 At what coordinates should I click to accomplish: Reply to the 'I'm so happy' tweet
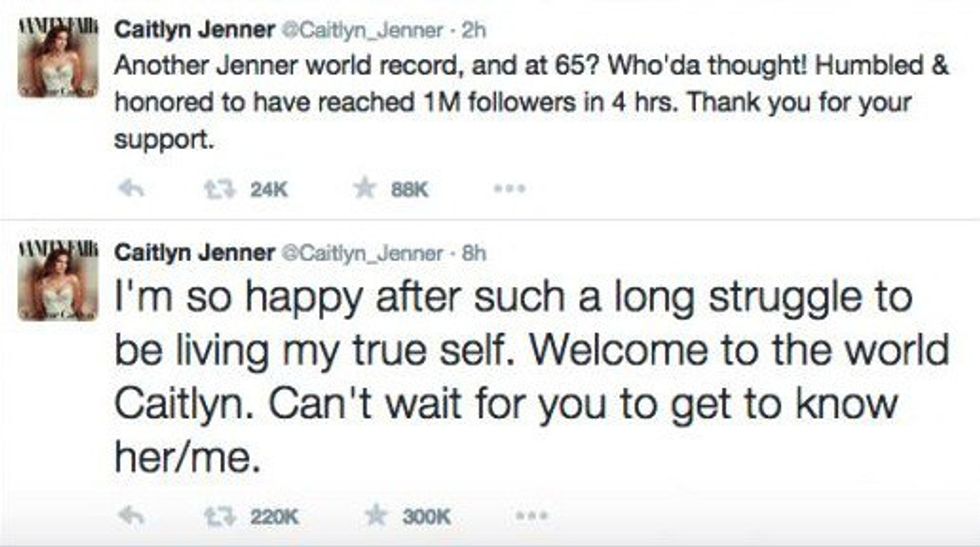point(128,516)
